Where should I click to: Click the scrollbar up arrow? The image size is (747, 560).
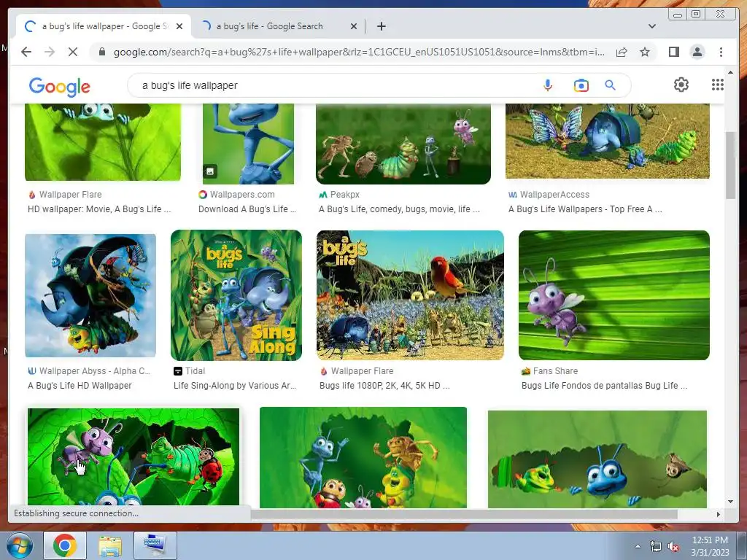tap(730, 72)
